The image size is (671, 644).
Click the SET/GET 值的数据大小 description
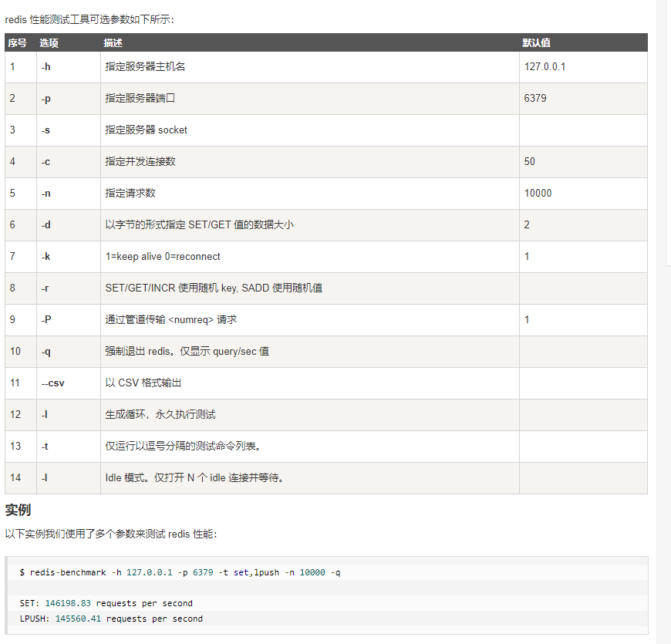(200, 225)
